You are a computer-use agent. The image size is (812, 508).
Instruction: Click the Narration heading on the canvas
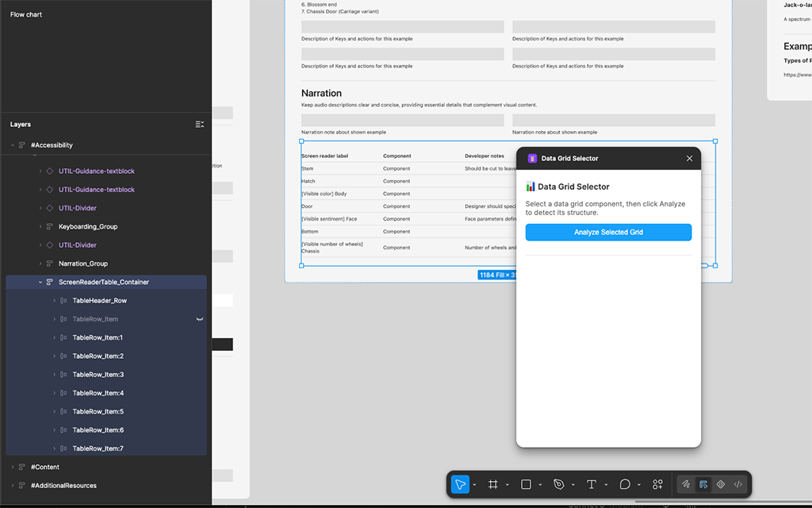[322, 94]
